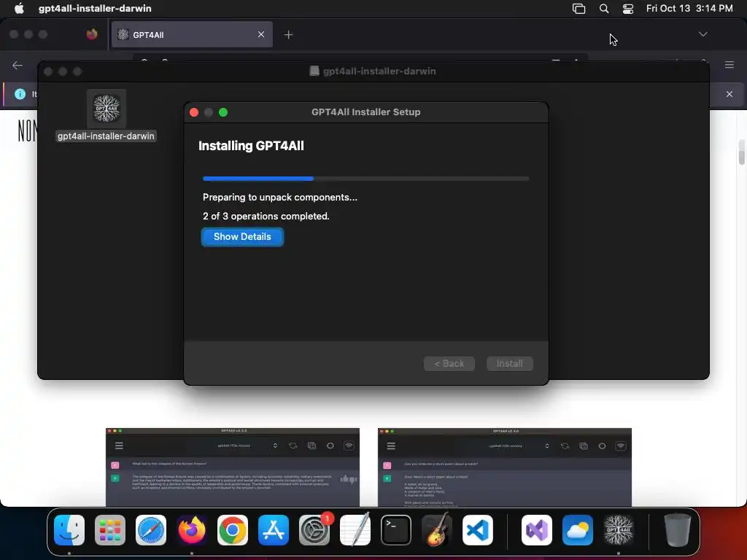Open Safari from the Dock
The image size is (747, 560).
[151, 530]
